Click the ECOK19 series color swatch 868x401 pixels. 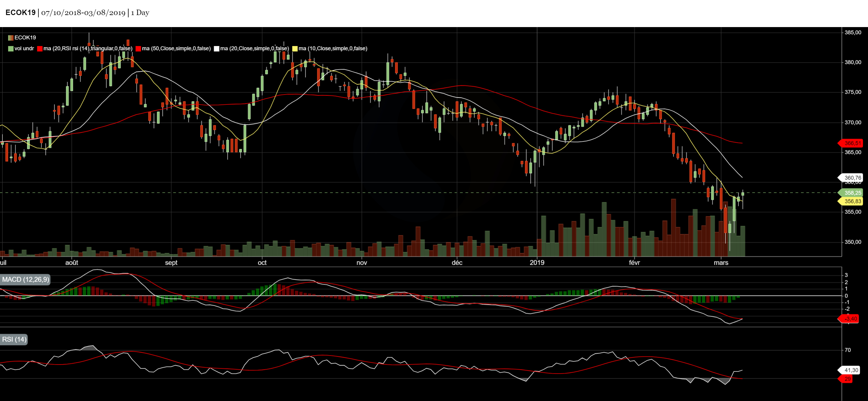(x=11, y=38)
